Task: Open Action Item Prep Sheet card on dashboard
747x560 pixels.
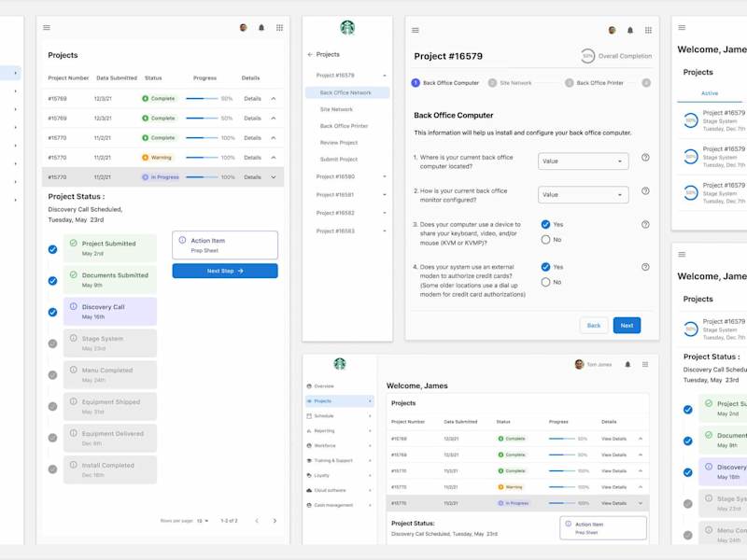Action: click(603, 528)
